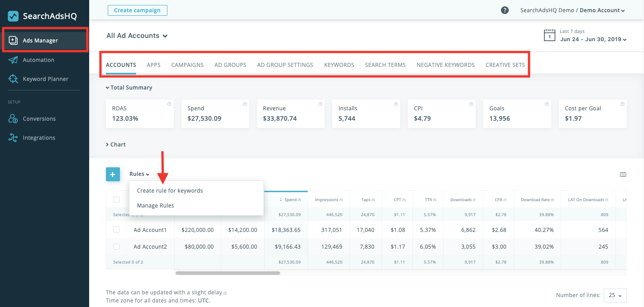Open the column customization grid icon
The image size is (644, 307).
[623, 175]
